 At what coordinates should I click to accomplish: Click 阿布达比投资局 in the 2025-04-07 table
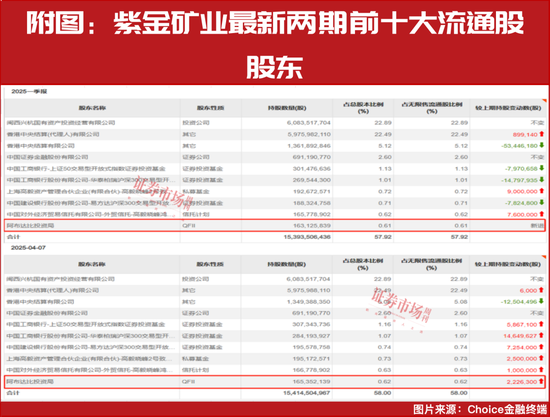[x=30, y=382]
